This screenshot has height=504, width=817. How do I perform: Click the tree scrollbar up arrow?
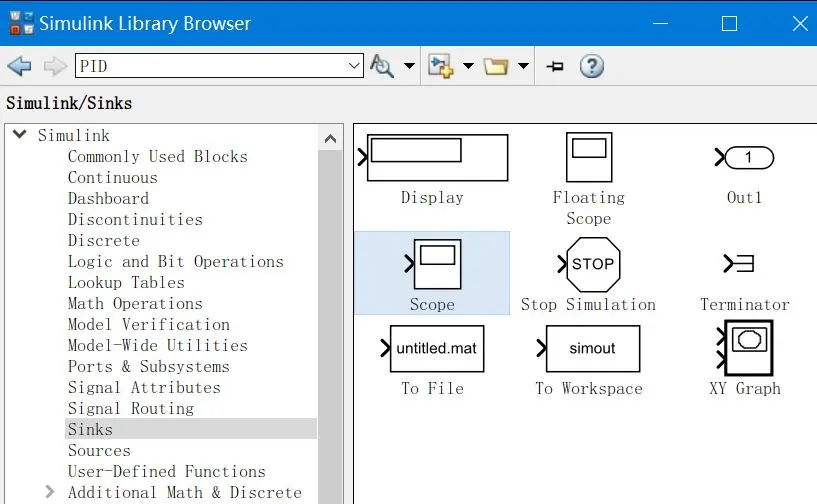coord(330,139)
